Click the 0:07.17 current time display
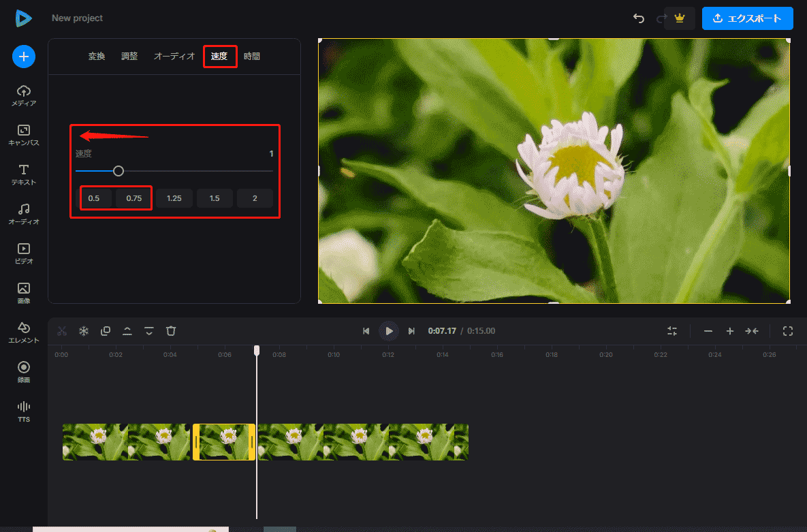 click(x=442, y=330)
